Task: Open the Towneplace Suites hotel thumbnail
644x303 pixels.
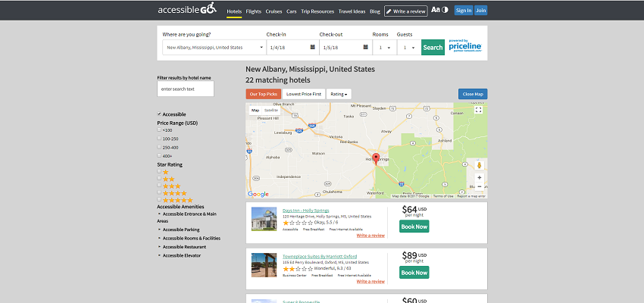Action: tap(264, 265)
